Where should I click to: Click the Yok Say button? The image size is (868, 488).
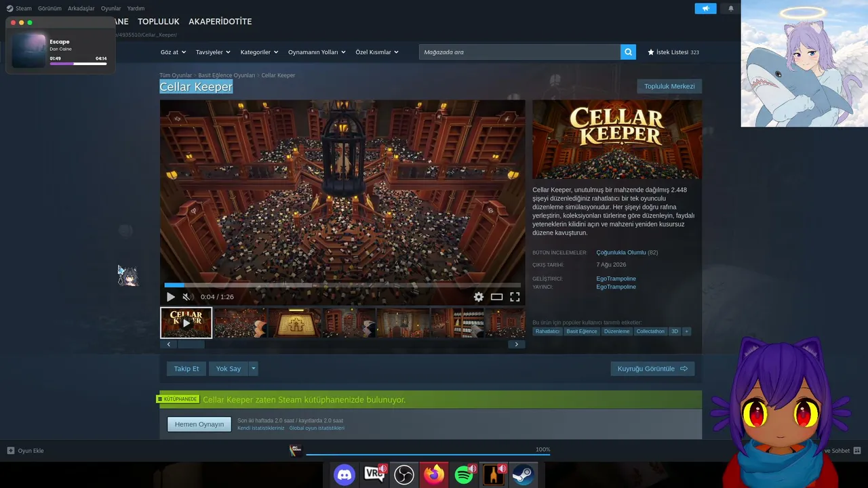tap(229, 369)
